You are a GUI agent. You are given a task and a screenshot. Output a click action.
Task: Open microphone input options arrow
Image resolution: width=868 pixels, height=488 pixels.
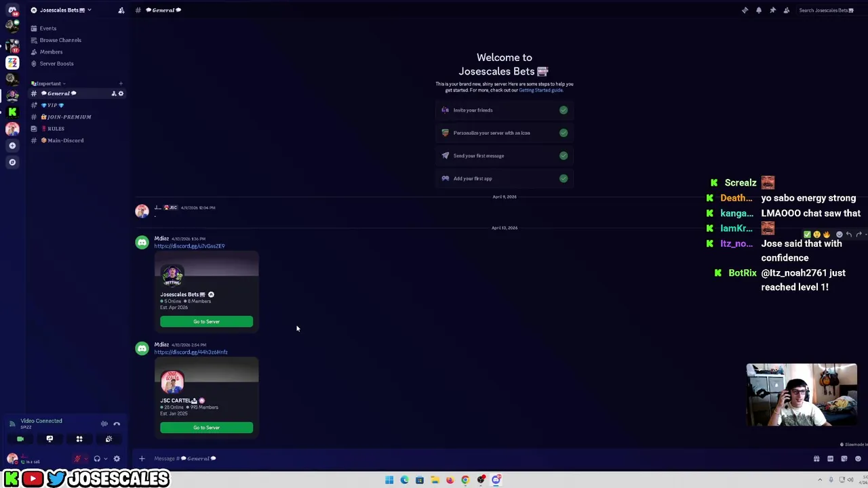pyautogui.click(x=86, y=459)
